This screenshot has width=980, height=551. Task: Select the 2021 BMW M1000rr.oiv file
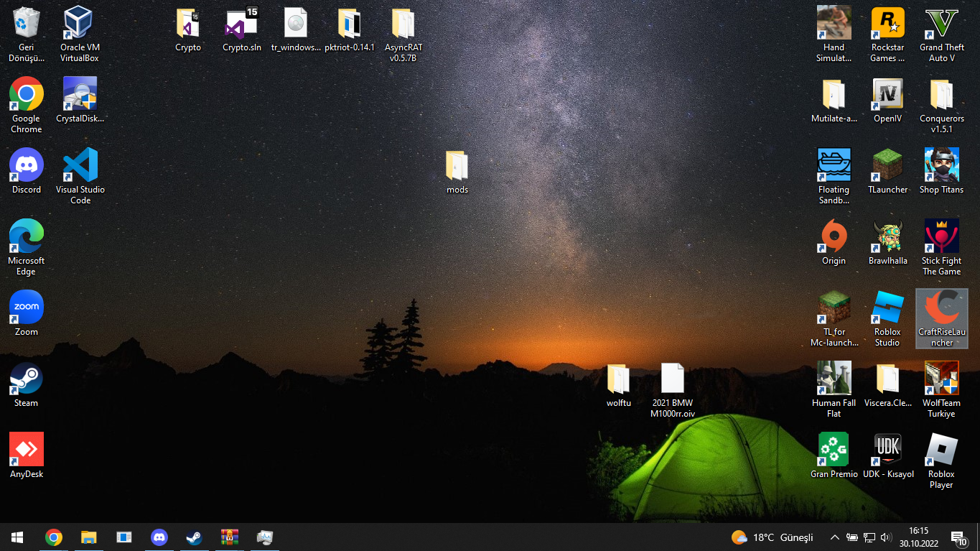pyautogui.click(x=673, y=389)
